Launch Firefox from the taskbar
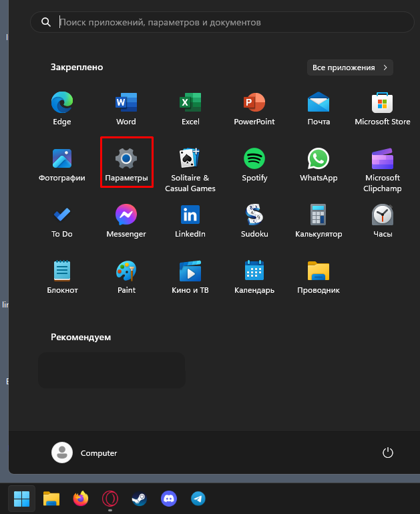Screen dimensions: 420x514 pos(81,499)
